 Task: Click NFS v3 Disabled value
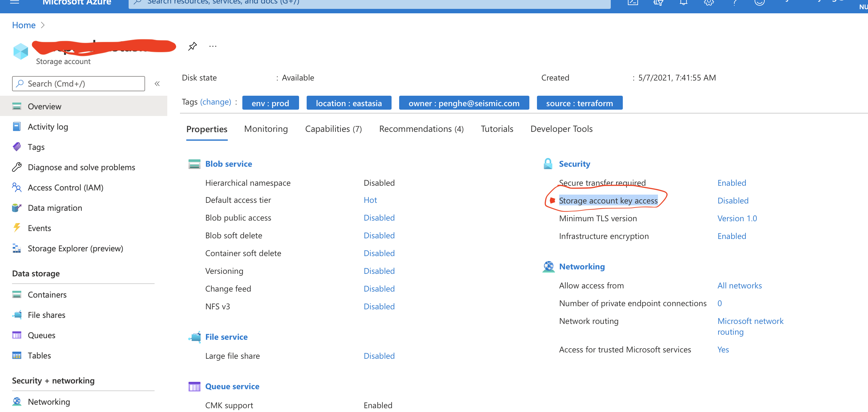(379, 306)
